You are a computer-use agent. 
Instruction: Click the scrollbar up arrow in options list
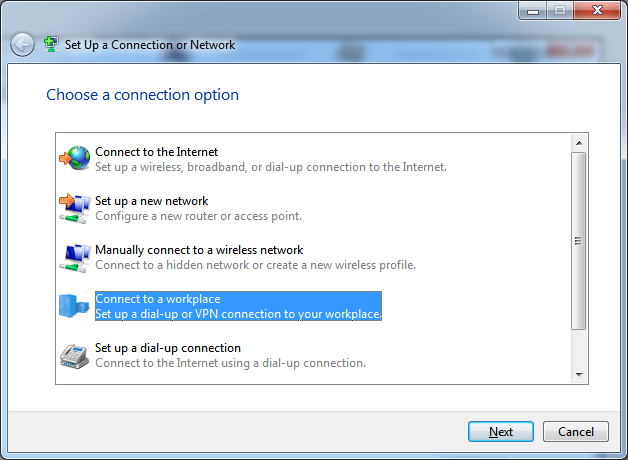[x=579, y=143]
